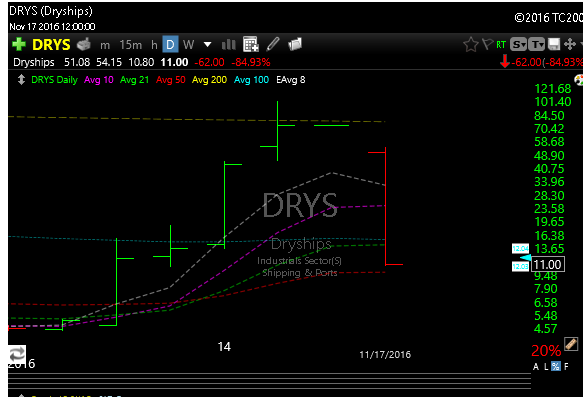The width and height of the screenshot is (583, 397).
Task: Toggle the favorite star for DRYS
Action: tap(471, 44)
